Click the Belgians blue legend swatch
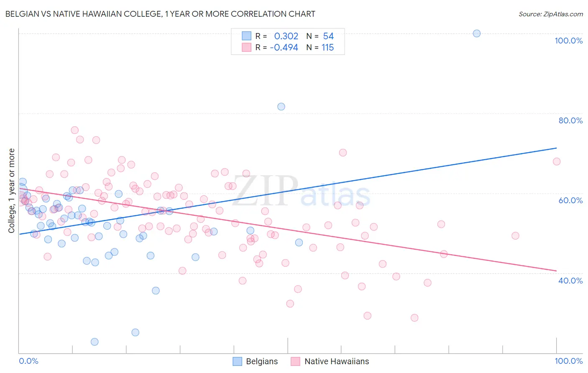This screenshot has width=588, height=373. [x=238, y=361]
